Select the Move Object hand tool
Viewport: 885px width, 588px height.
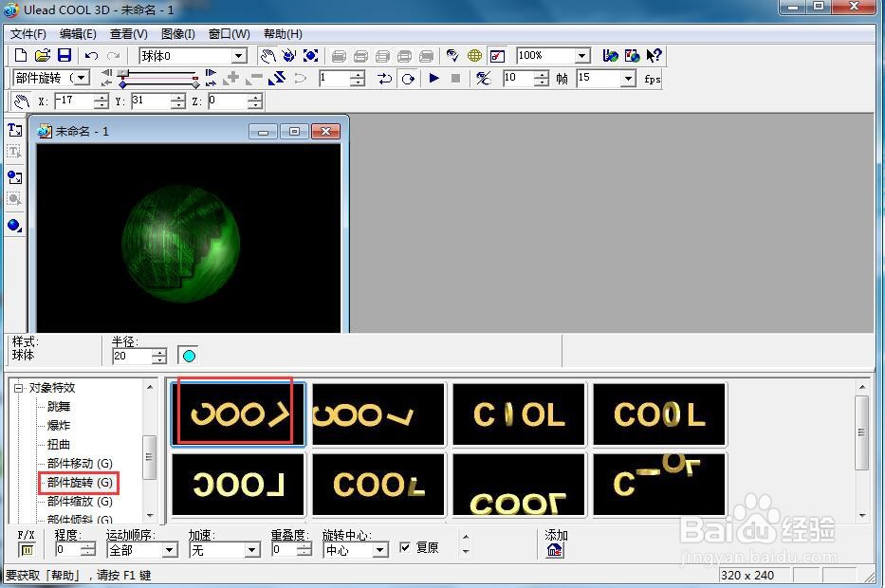[x=267, y=55]
